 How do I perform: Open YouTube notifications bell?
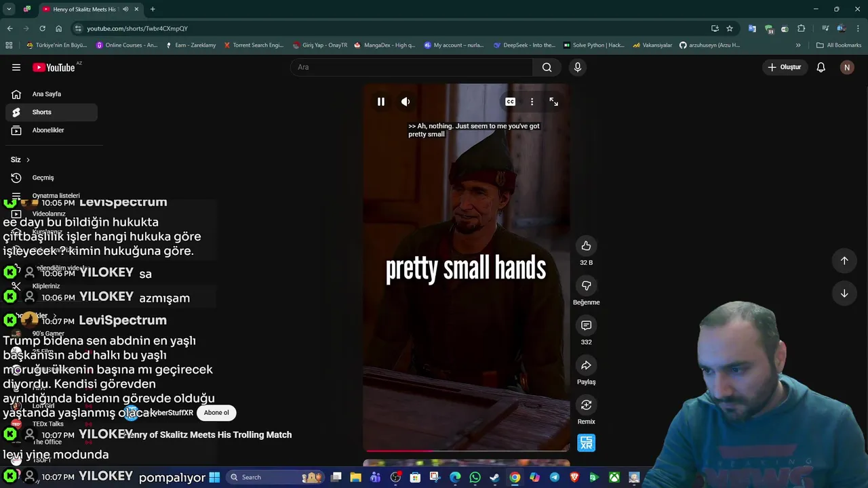click(x=821, y=67)
